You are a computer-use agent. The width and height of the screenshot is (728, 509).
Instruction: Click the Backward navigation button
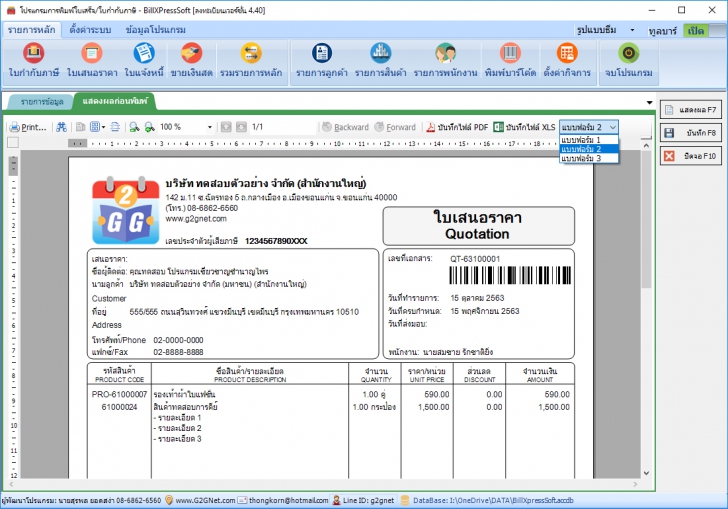click(x=345, y=127)
